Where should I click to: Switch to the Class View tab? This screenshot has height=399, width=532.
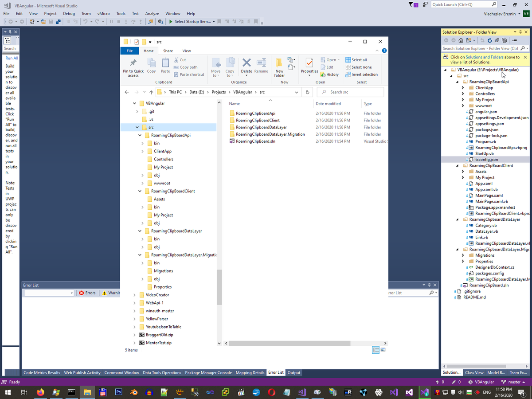click(x=474, y=373)
